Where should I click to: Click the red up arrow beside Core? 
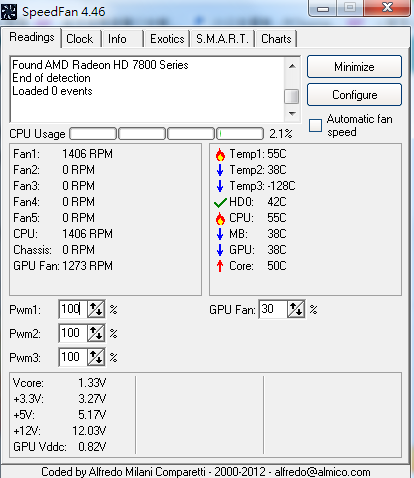point(220,266)
